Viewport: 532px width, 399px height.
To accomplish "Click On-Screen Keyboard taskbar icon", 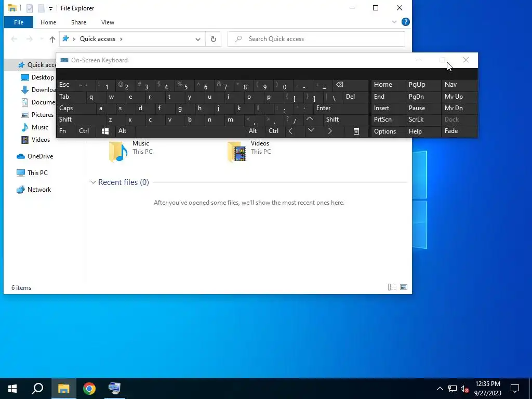I will [x=114, y=389].
